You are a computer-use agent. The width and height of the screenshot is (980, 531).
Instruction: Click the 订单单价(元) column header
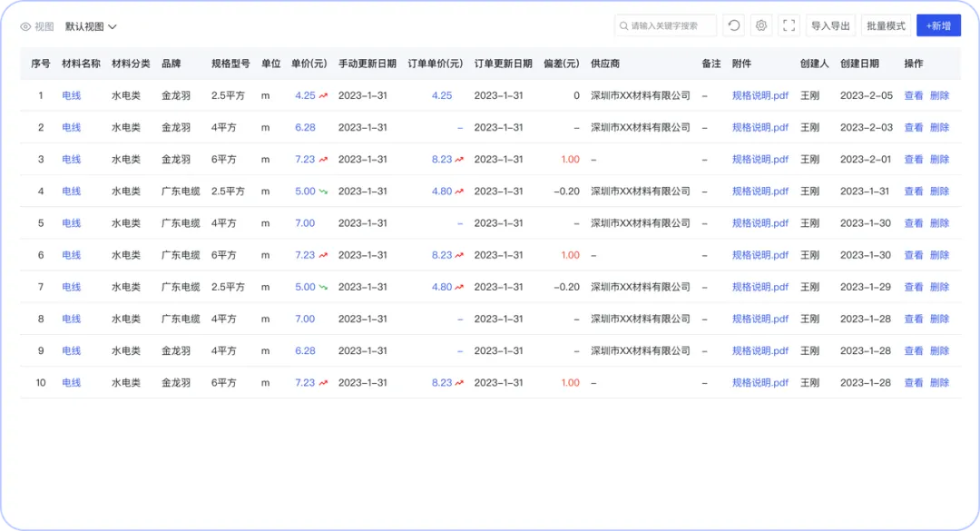435,64
